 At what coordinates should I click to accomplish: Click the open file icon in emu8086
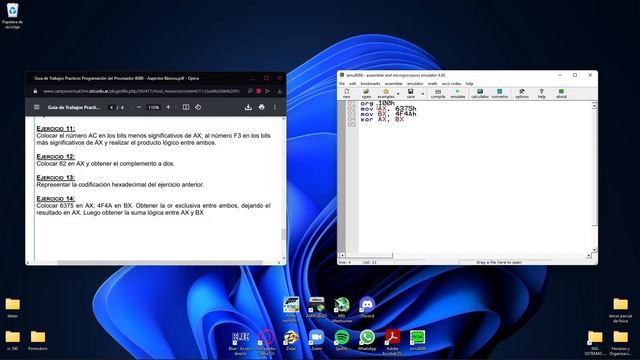tap(366, 93)
